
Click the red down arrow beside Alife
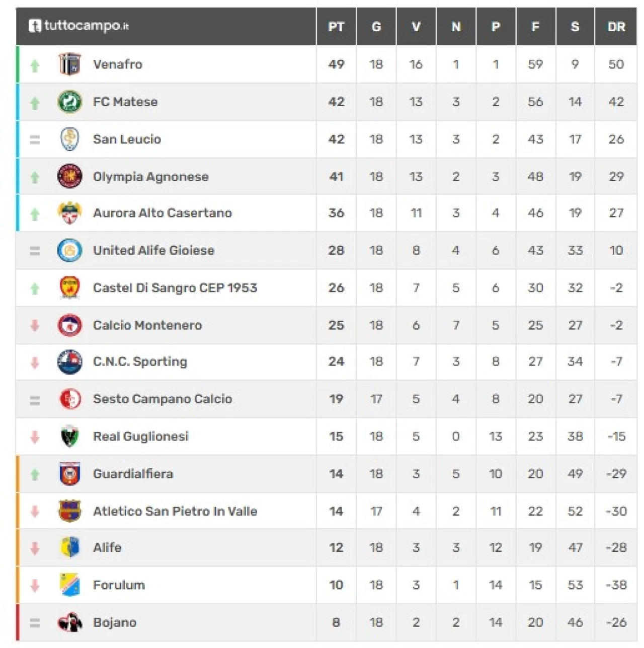point(35,548)
